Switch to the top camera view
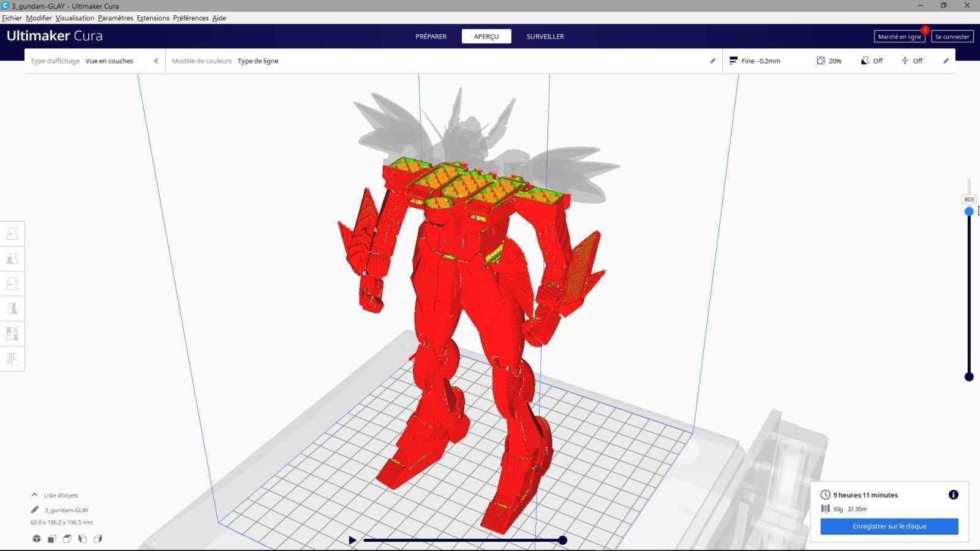 pos(67,539)
